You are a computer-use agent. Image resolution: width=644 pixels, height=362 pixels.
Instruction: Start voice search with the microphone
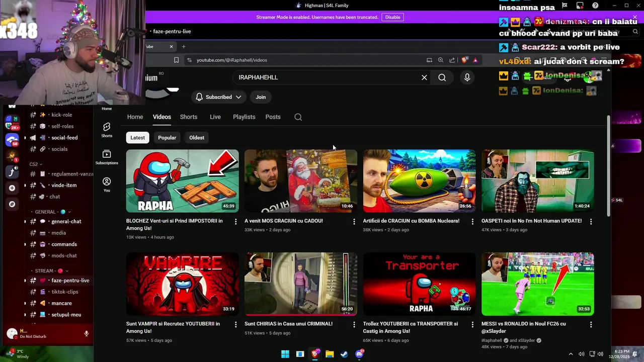coord(467,77)
